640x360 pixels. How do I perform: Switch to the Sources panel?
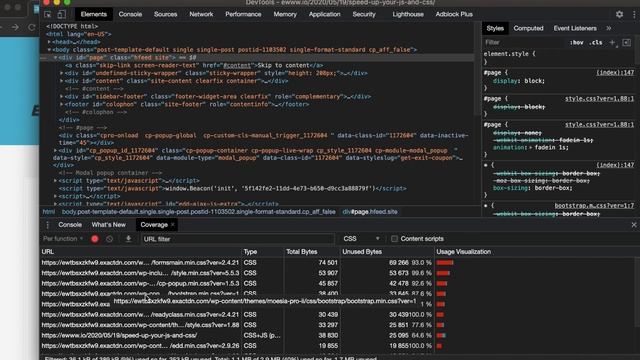tap(165, 14)
